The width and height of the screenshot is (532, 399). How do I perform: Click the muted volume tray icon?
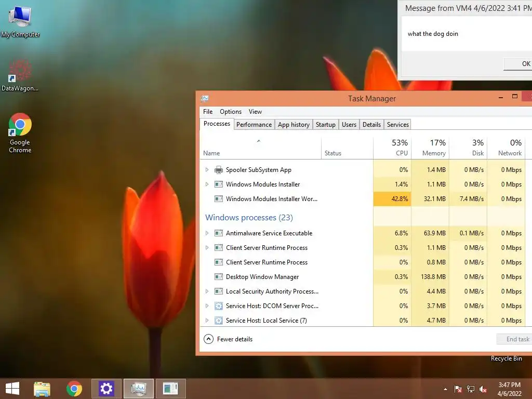483,389
